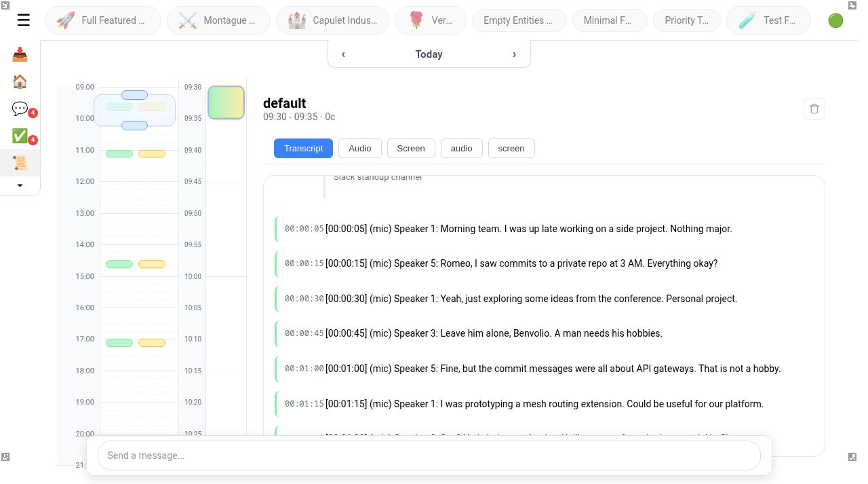This screenshot has width=868, height=484.
Task: Select the Screen view button
Action: point(411,148)
